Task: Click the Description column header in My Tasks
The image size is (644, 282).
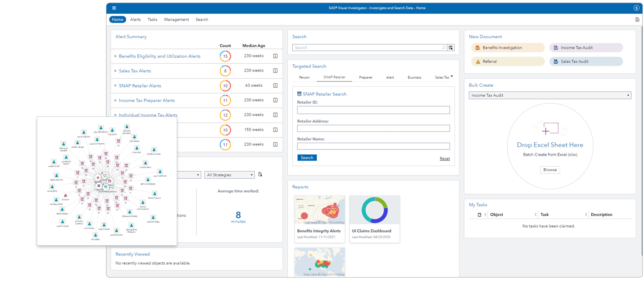Action: point(601,215)
